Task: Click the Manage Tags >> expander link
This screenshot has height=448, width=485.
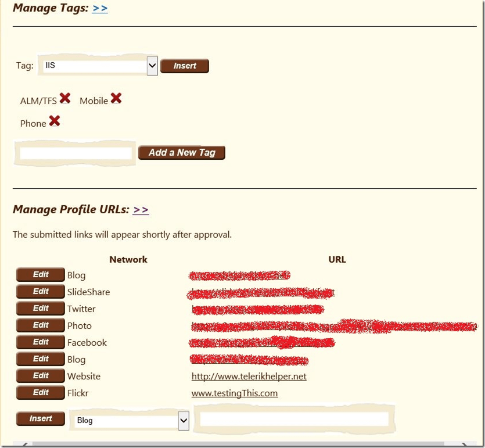Action: point(100,8)
